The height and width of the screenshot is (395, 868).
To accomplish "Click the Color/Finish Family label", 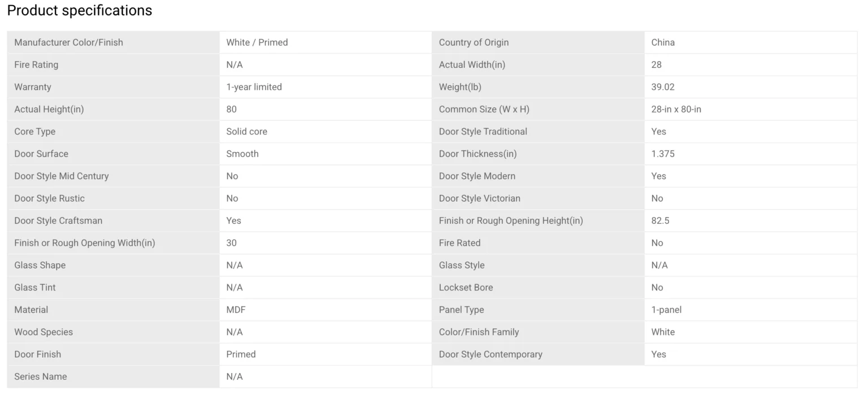I will click(x=479, y=332).
